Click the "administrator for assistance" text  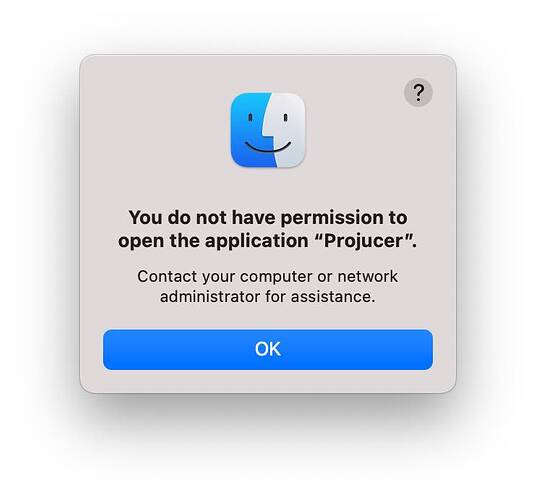click(x=268, y=297)
